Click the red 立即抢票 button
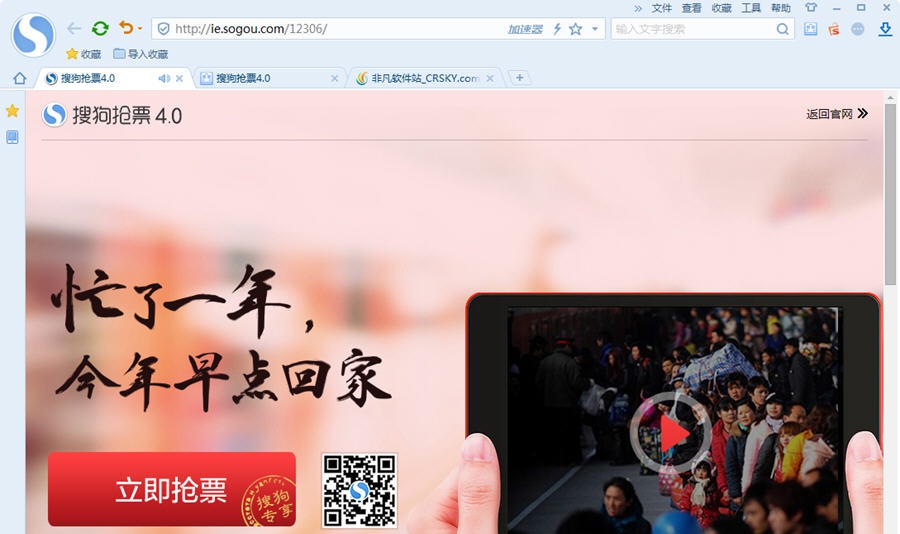The image size is (900, 534). click(172, 489)
